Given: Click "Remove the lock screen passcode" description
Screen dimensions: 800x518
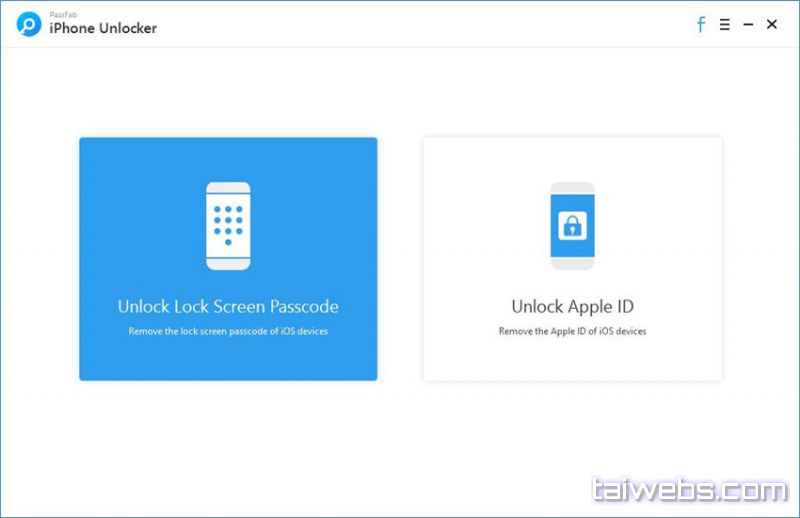Looking at the screenshot, I should click(x=228, y=331).
